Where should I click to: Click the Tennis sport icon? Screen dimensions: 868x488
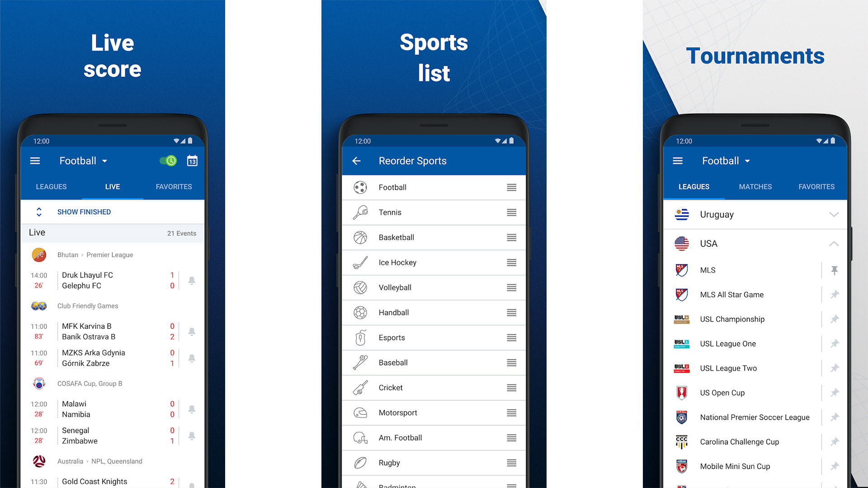[361, 211]
